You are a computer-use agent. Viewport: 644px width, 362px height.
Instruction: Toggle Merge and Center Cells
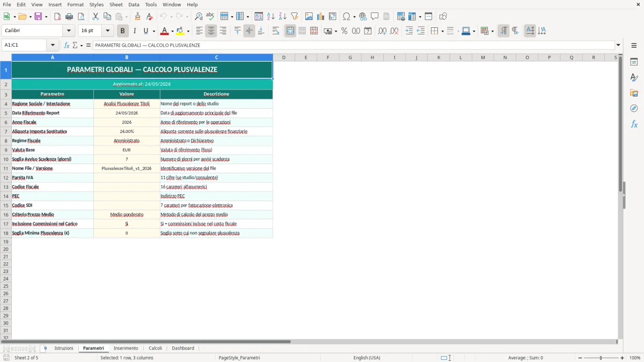tap(290, 31)
